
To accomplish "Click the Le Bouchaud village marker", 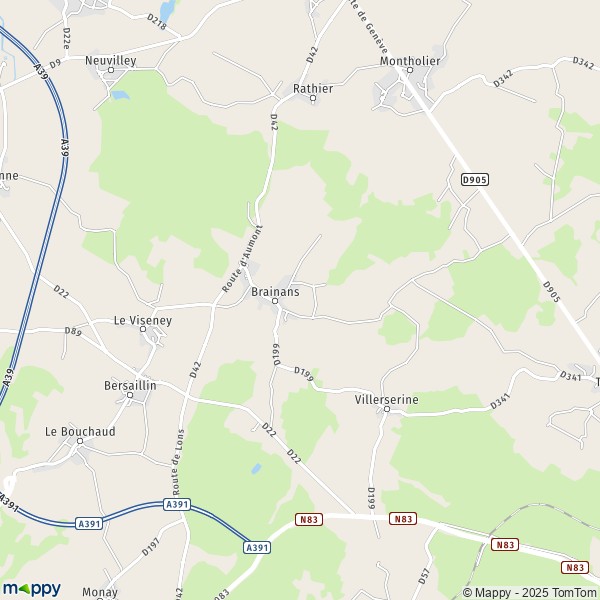I will click(x=80, y=441).
